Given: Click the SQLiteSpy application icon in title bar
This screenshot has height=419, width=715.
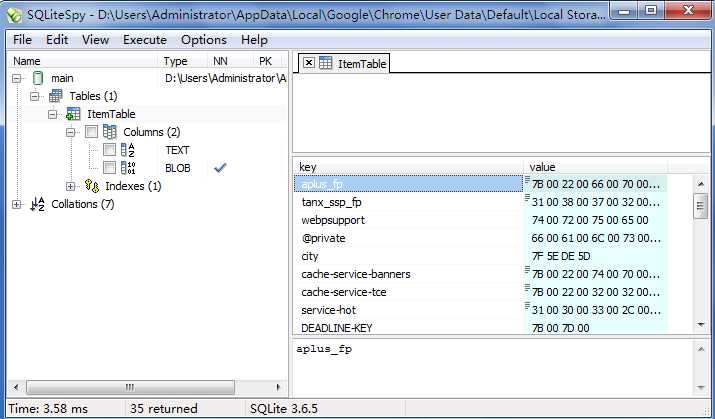Looking at the screenshot, I should pos(14,15).
